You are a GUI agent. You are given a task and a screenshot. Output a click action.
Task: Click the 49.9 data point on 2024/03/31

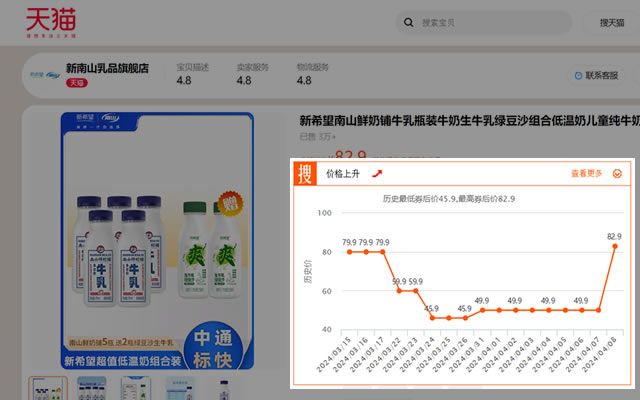click(482, 310)
